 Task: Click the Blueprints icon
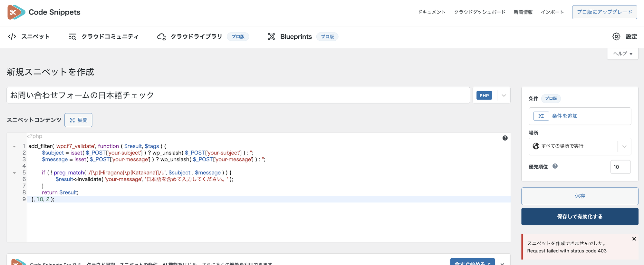(271, 37)
